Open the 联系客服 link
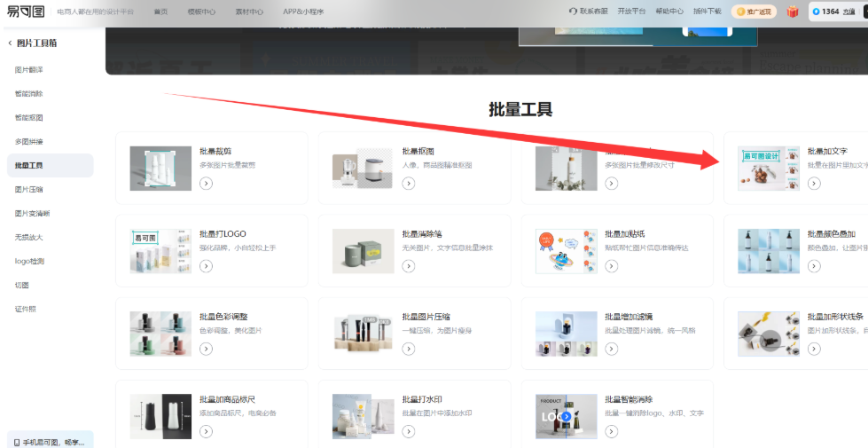Viewport: 868px width, 448px height. click(589, 12)
